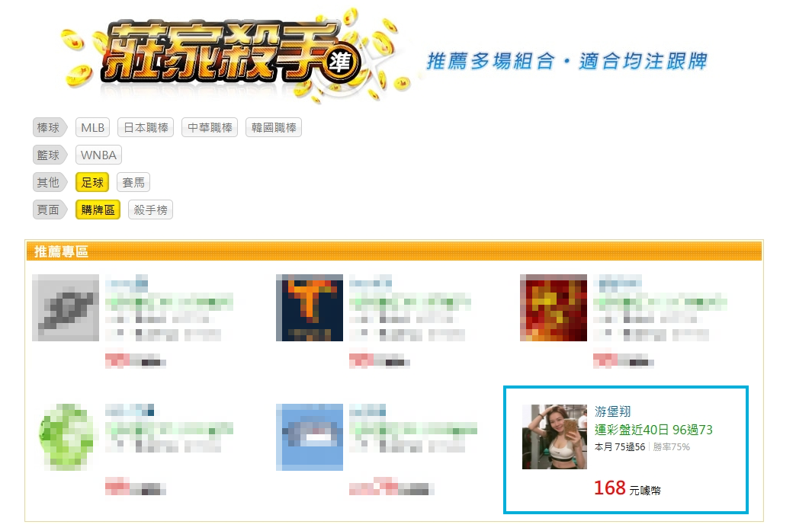812x531 pixels.
Task: Select the MLB league filter
Action: pyautogui.click(x=93, y=127)
